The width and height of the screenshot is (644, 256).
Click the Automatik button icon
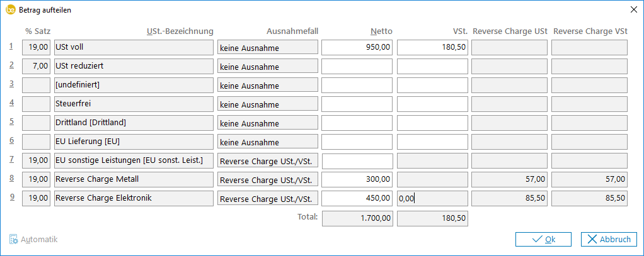coord(13,240)
